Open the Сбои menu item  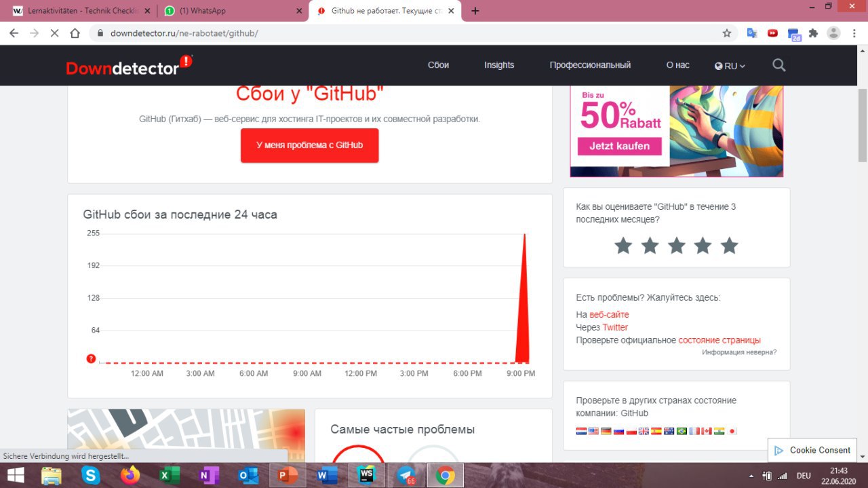click(439, 65)
